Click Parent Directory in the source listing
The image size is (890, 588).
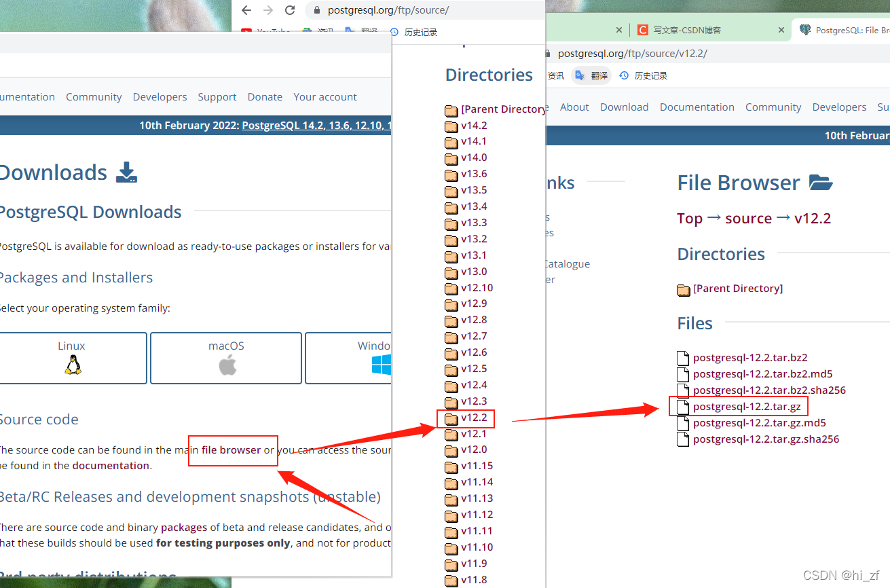click(503, 109)
